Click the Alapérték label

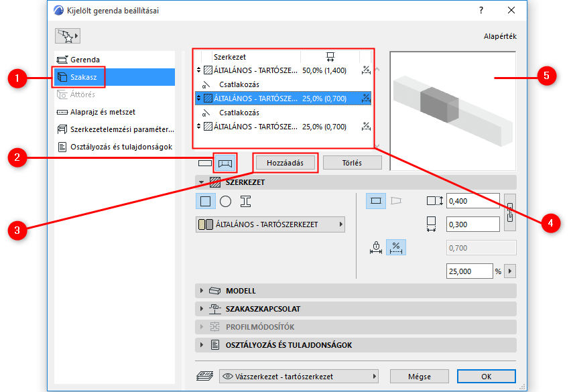(500, 36)
